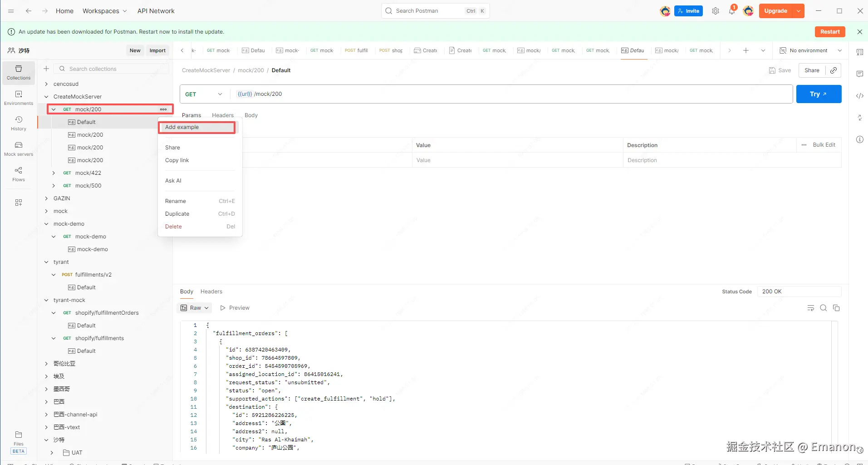Collapse the CreateMockServer collection
The width and height of the screenshot is (868, 465).
pos(46,97)
